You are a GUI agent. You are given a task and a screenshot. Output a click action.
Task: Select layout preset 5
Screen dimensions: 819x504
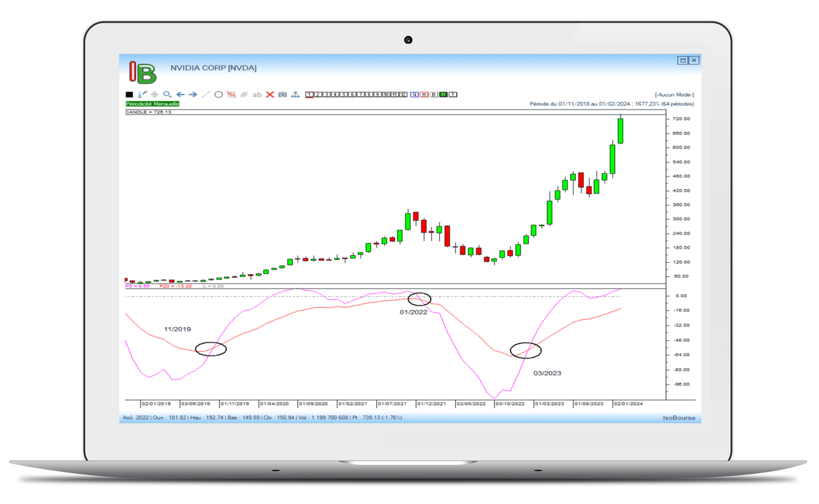point(344,94)
